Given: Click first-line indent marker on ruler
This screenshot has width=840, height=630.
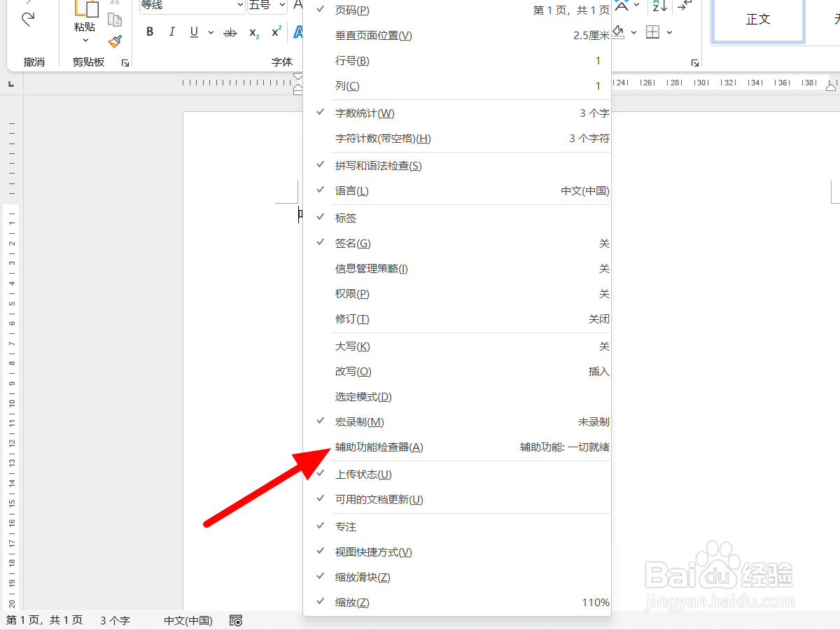Looking at the screenshot, I should (x=298, y=77).
